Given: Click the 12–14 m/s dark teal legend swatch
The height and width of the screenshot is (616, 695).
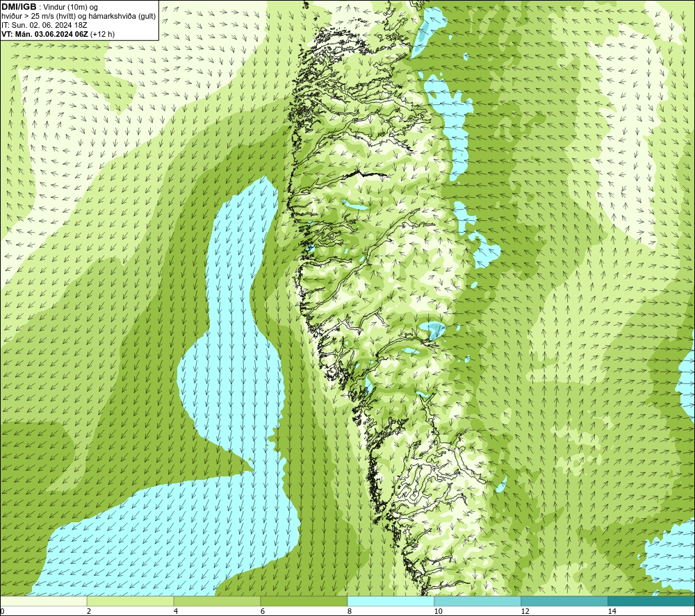Looking at the screenshot, I should 564,601.
